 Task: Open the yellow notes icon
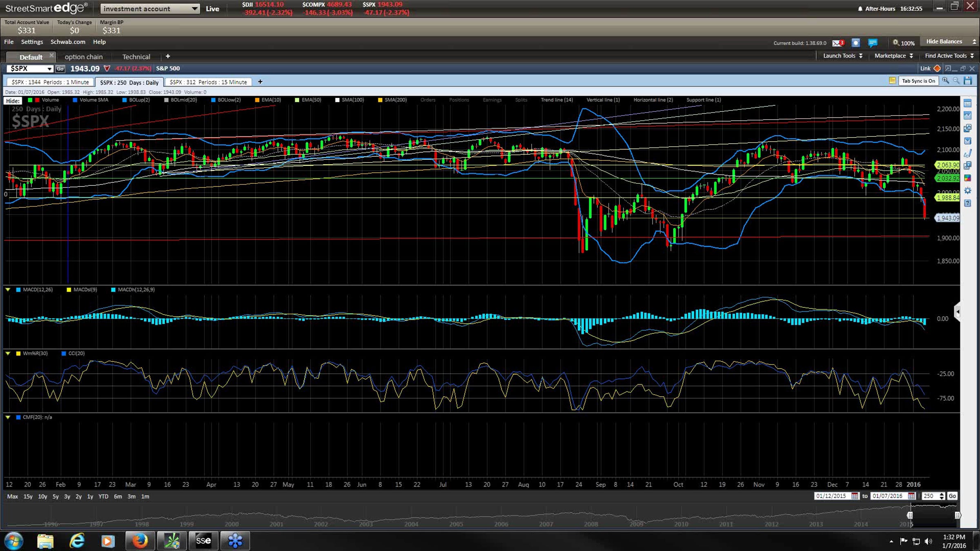click(x=892, y=81)
